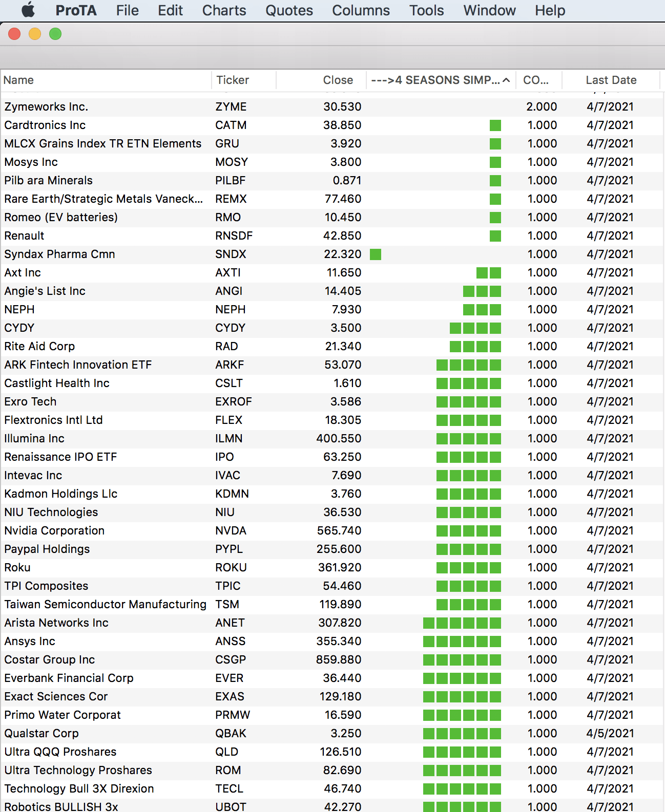The width and height of the screenshot is (665, 812).
Task: Click the Costar Group close price 859.880
Action: click(x=339, y=659)
